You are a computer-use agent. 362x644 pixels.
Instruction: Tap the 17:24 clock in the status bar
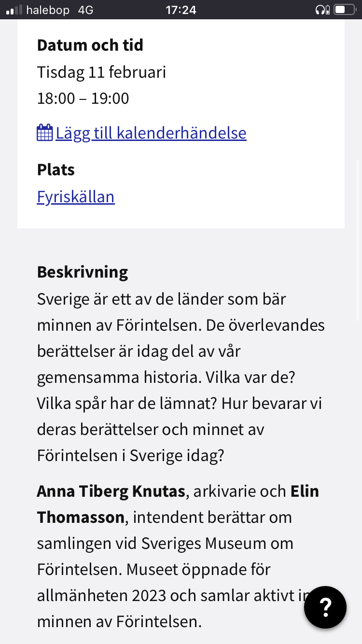click(x=181, y=10)
